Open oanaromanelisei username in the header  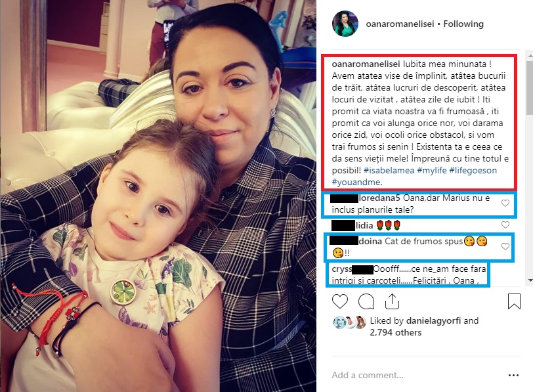(400, 24)
